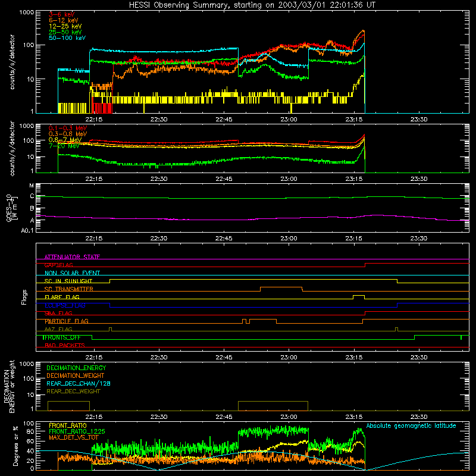
Task: Select the FRONT_RATIO_1225 legend label
Action: [x=77, y=431]
